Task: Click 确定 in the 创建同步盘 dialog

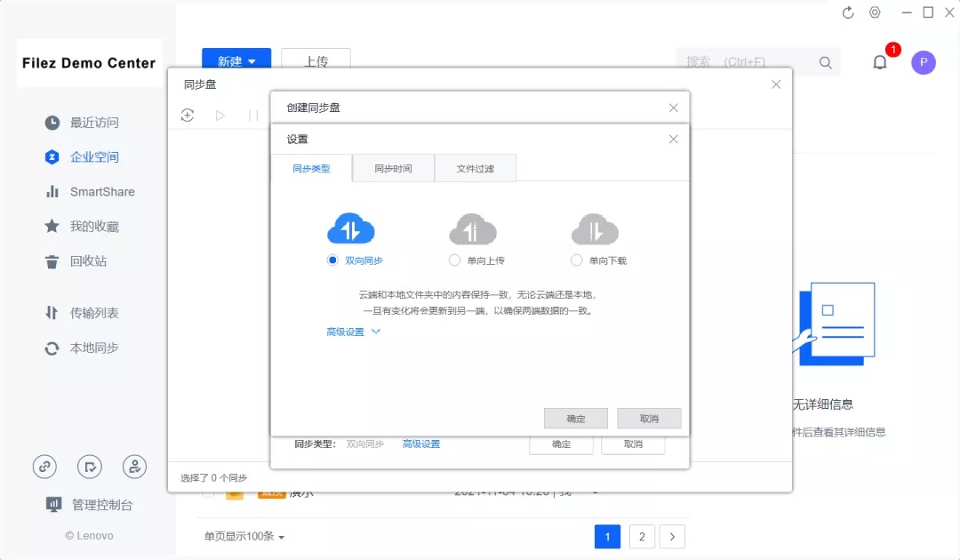Action: (561, 444)
